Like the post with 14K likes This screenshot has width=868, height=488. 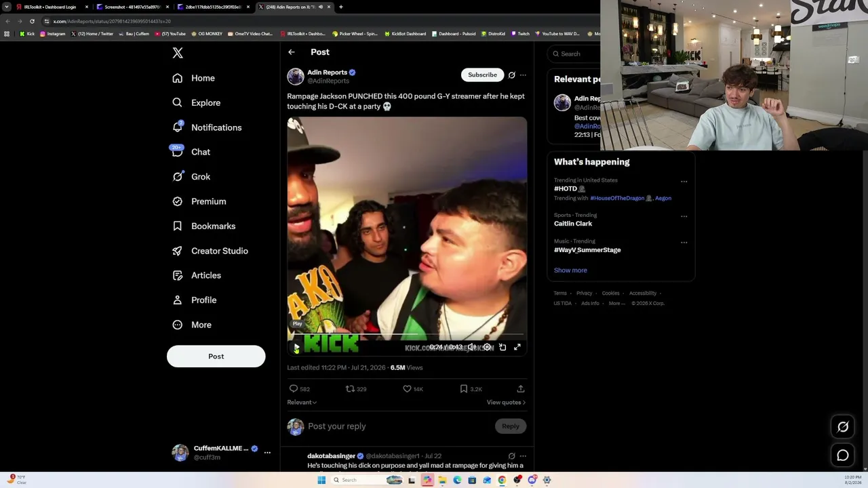click(407, 389)
